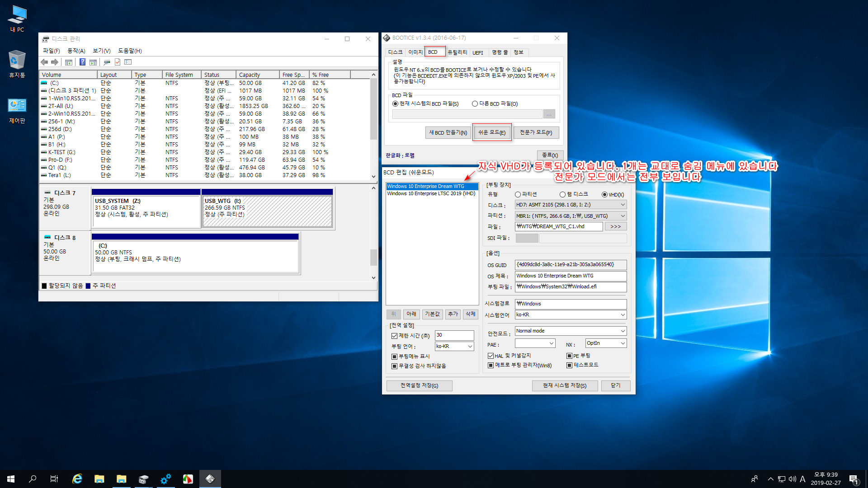Click 전역설정 저장(G) button
Viewport: 868px width, 488px height.
[419, 385]
